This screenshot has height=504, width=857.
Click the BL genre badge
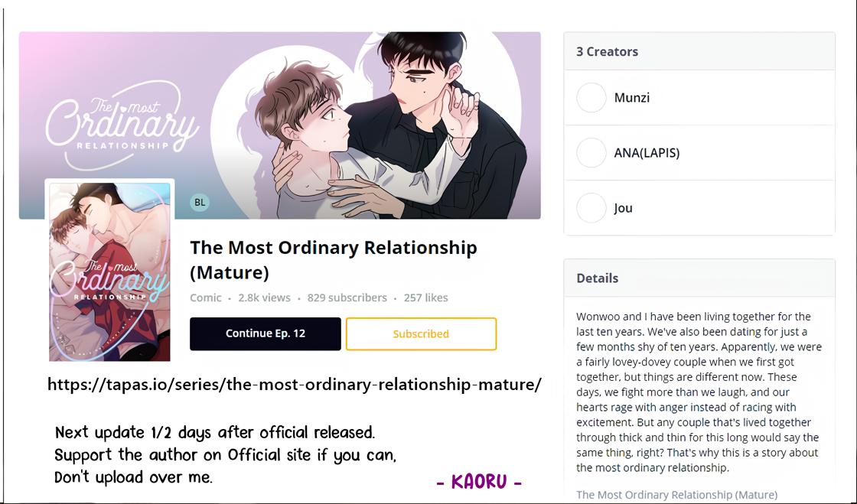coord(200,203)
